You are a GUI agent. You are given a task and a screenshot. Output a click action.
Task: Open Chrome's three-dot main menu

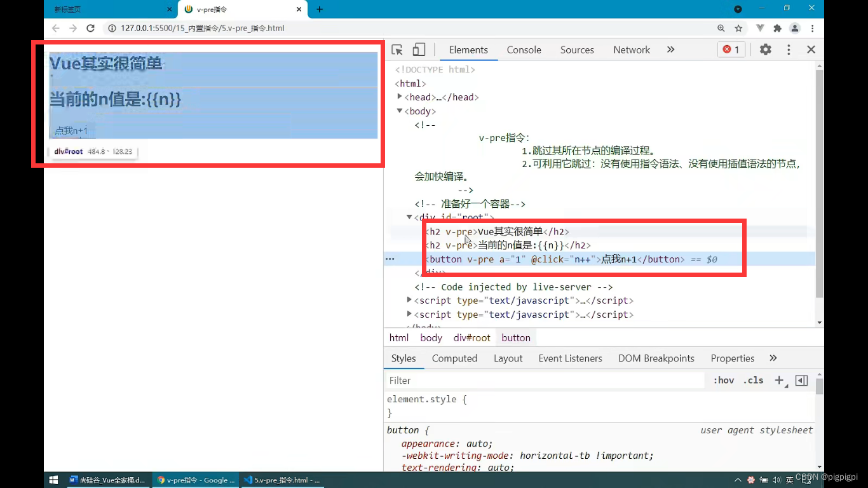812,28
